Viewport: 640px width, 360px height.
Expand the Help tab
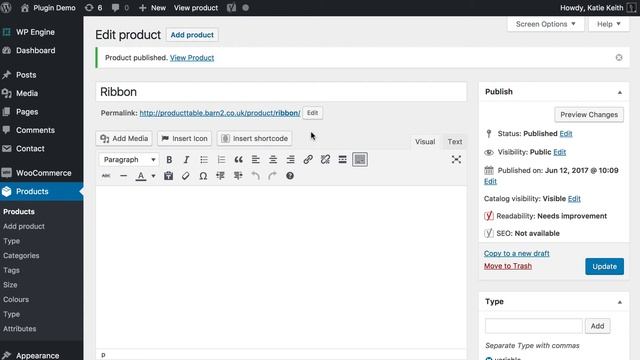click(x=609, y=24)
